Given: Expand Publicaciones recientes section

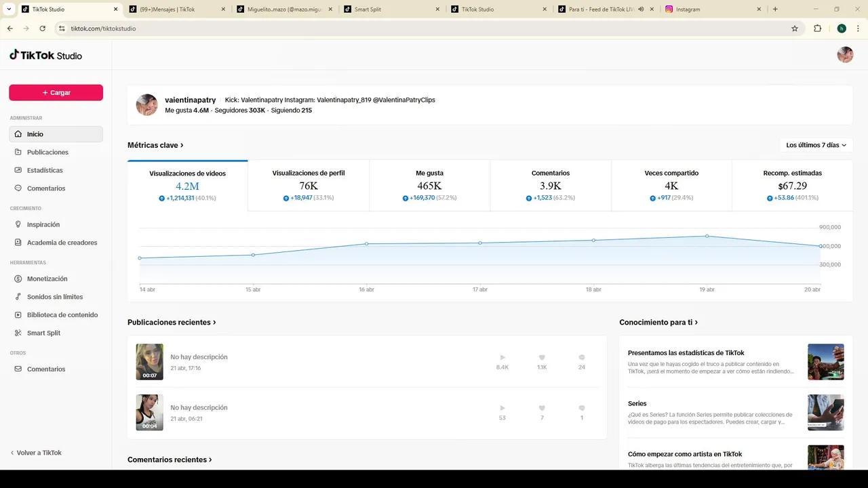Looking at the screenshot, I should [172, 322].
